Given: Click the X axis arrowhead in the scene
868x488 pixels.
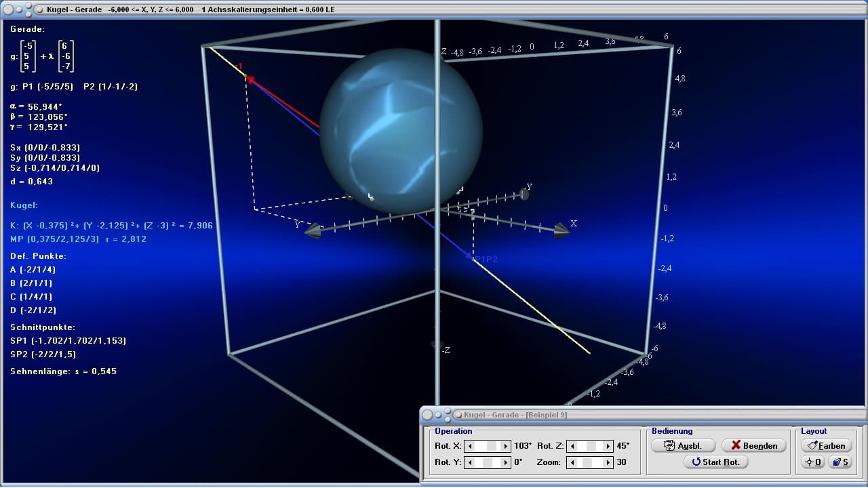Looking at the screenshot, I should (x=561, y=231).
